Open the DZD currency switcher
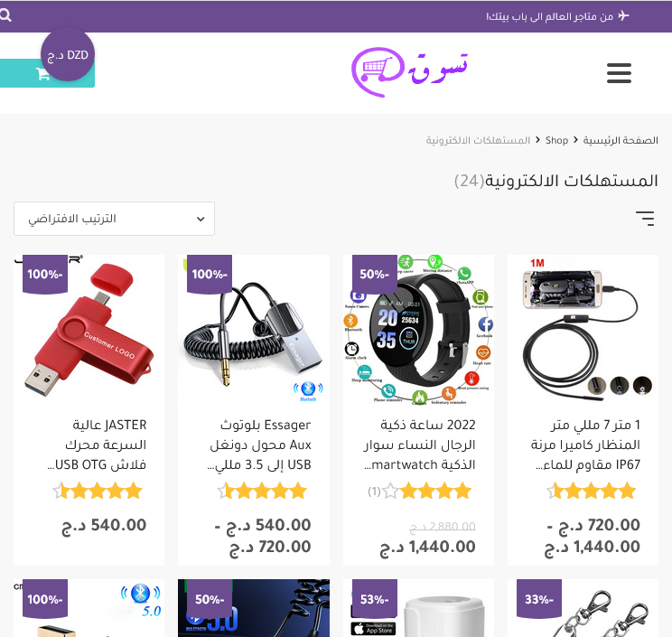672x637 pixels. [67, 55]
